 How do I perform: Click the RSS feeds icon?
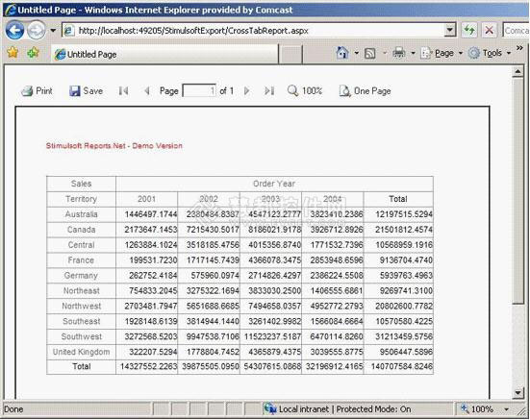369,54
